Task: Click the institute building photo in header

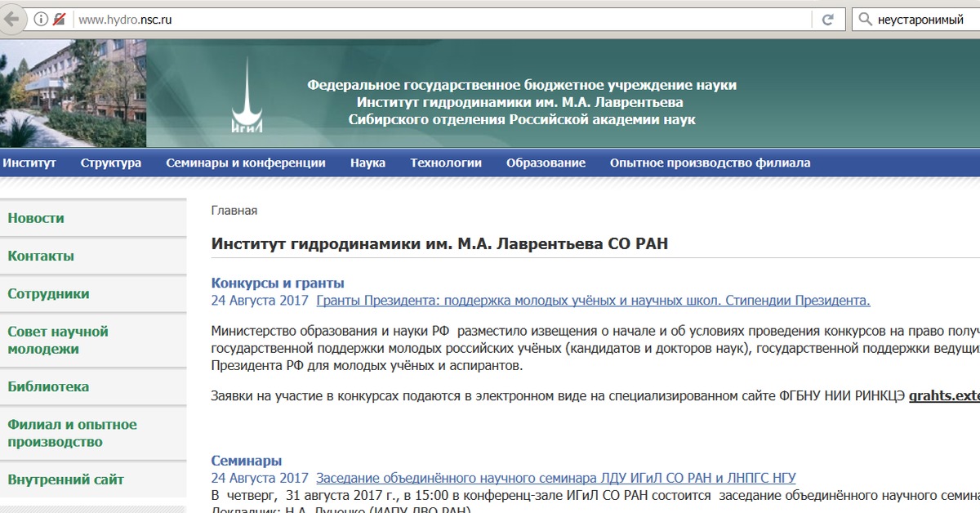Action: coord(73,93)
